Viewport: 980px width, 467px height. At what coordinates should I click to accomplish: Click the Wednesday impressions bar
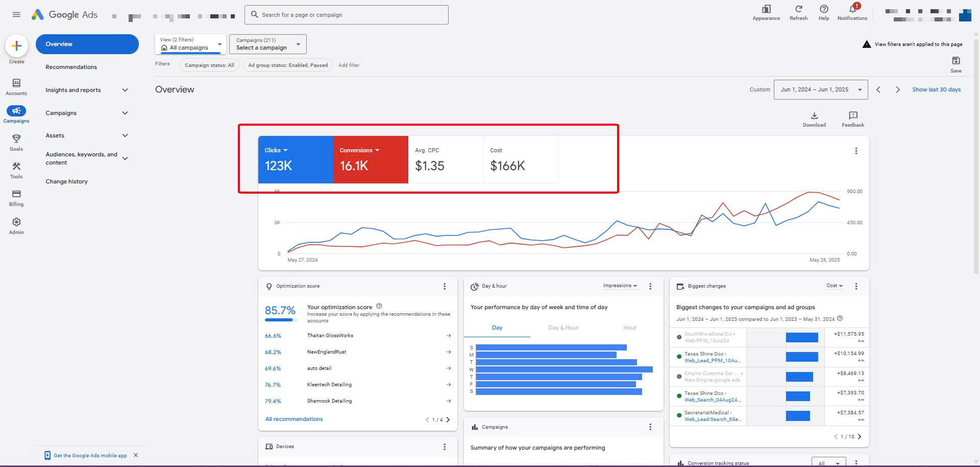(x=564, y=369)
